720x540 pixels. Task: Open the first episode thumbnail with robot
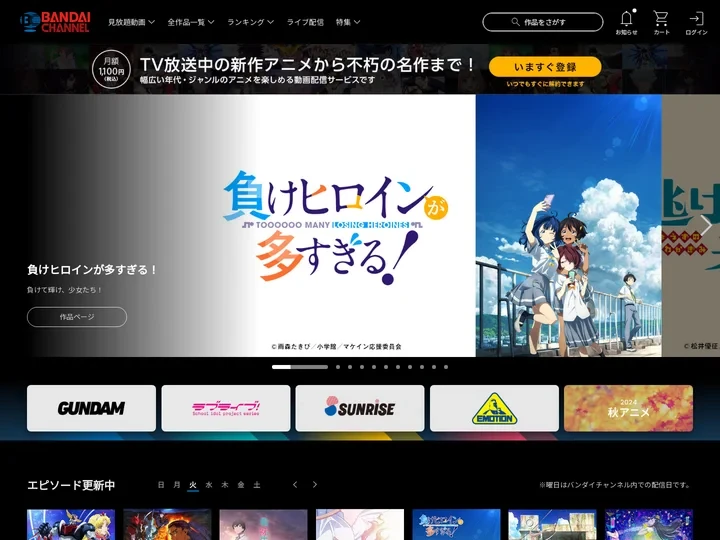click(x=71, y=524)
